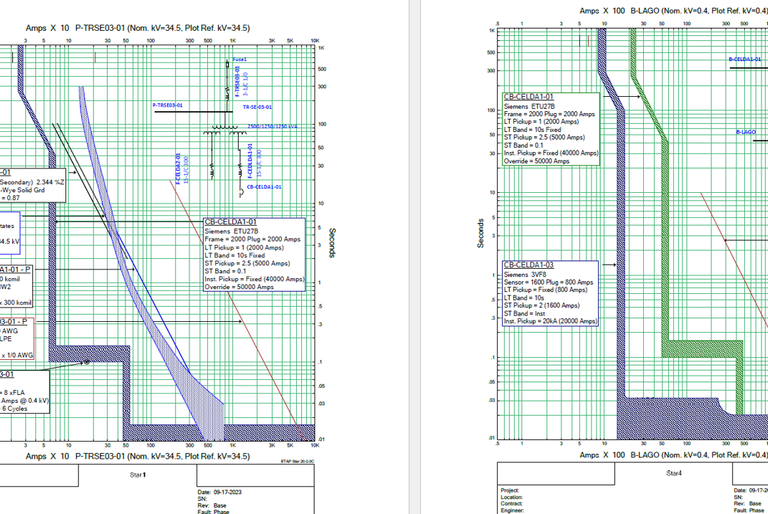Screen dimensions: 768x514
Task: Click the top P-TRSE03-01 plot title
Action: point(138,28)
